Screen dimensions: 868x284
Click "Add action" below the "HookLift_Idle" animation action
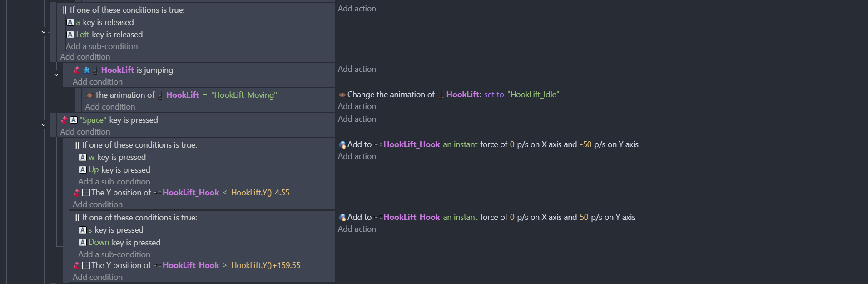[x=357, y=106]
